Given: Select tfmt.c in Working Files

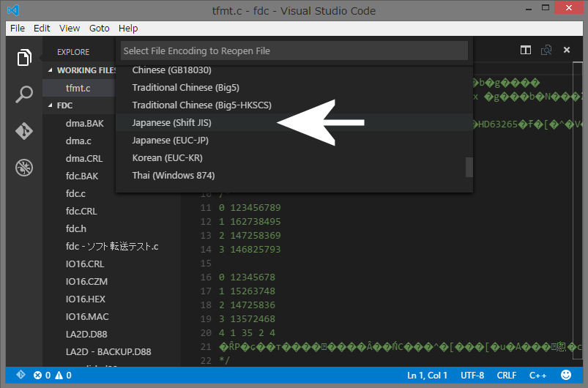Looking at the screenshot, I should 79,88.
